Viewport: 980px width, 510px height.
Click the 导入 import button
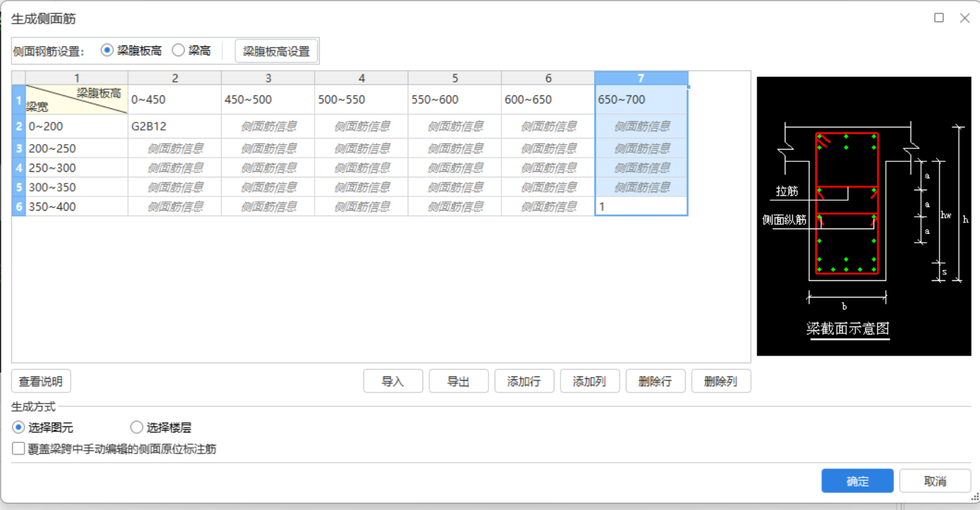tap(393, 381)
